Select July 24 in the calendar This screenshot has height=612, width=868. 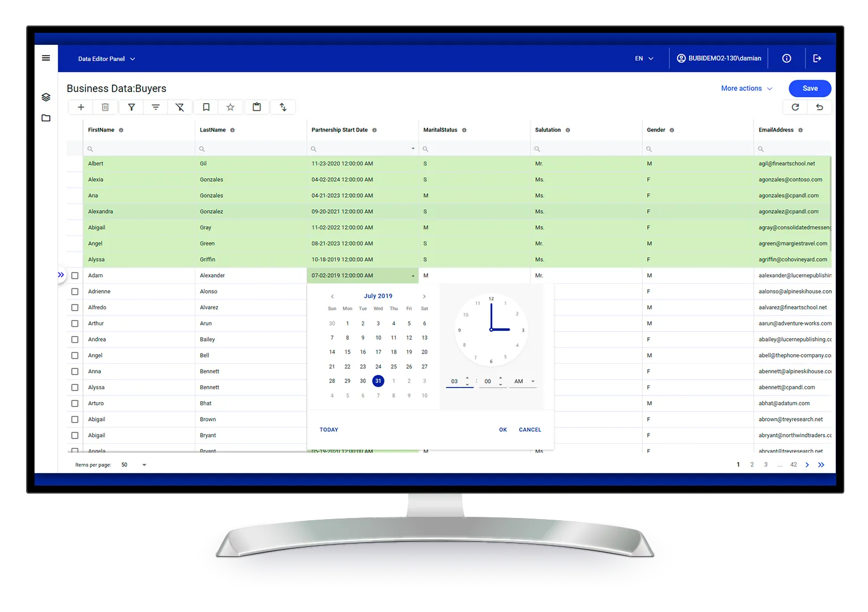point(378,367)
